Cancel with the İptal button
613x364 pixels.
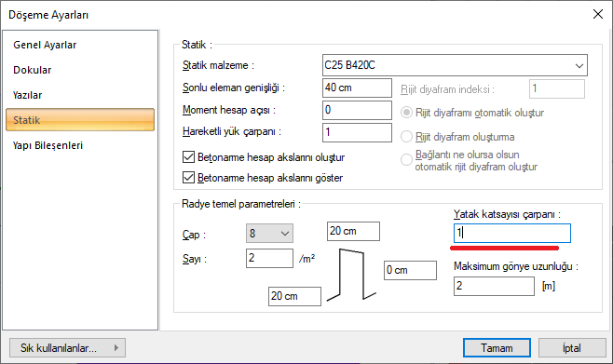click(572, 347)
